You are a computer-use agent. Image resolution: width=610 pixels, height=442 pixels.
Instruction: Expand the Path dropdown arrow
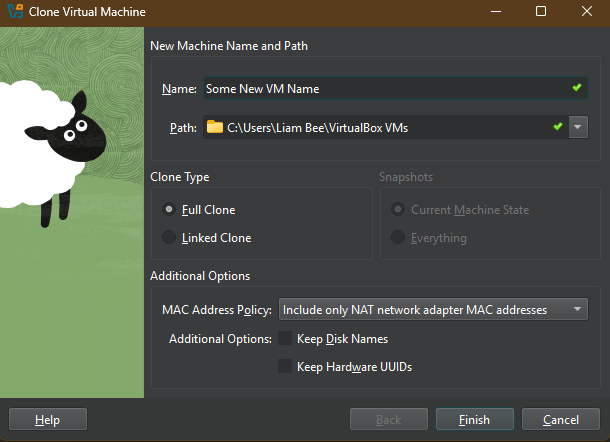click(x=579, y=127)
